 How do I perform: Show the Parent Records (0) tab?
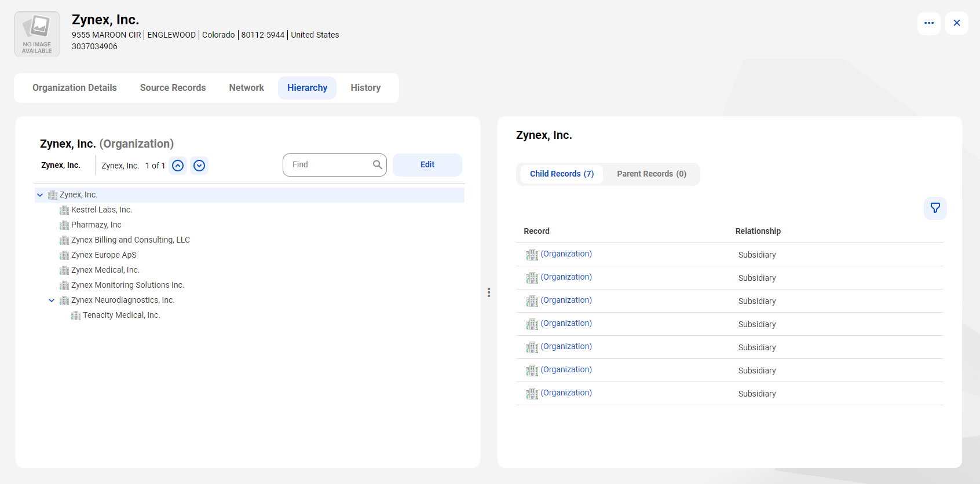[x=652, y=174]
